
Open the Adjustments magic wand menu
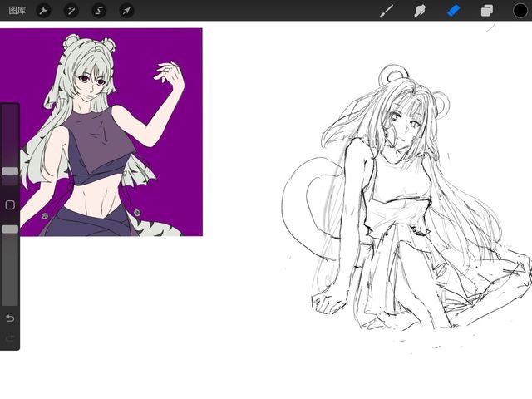click(71, 11)
